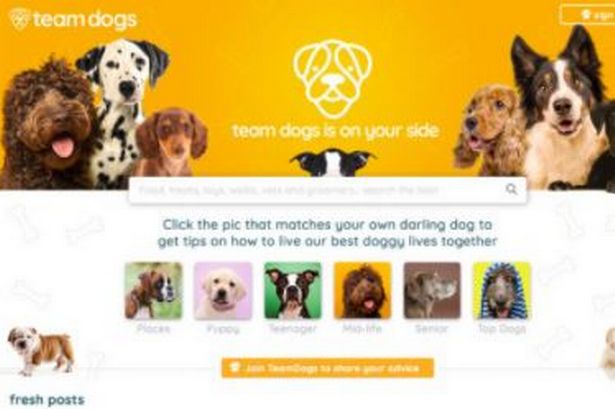This screenshot has height=409, width=615.
Task: Click the paw icon in Join TeamDogs button
Action: click(234, 368)
